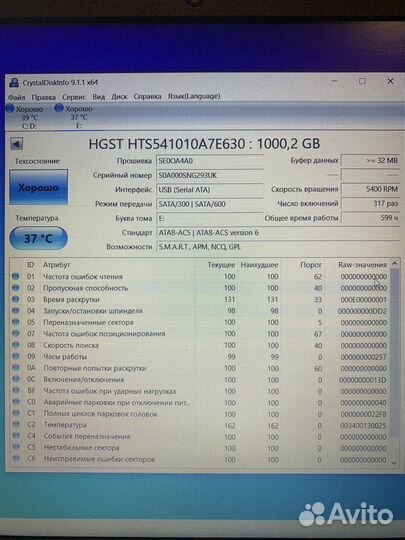Click status dot for Время раскрутки row

15,299
